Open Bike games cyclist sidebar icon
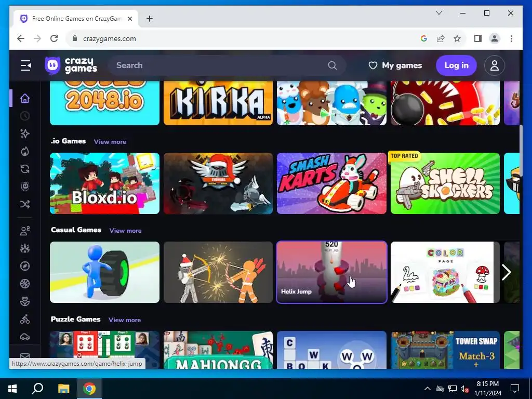 point(25,320)
